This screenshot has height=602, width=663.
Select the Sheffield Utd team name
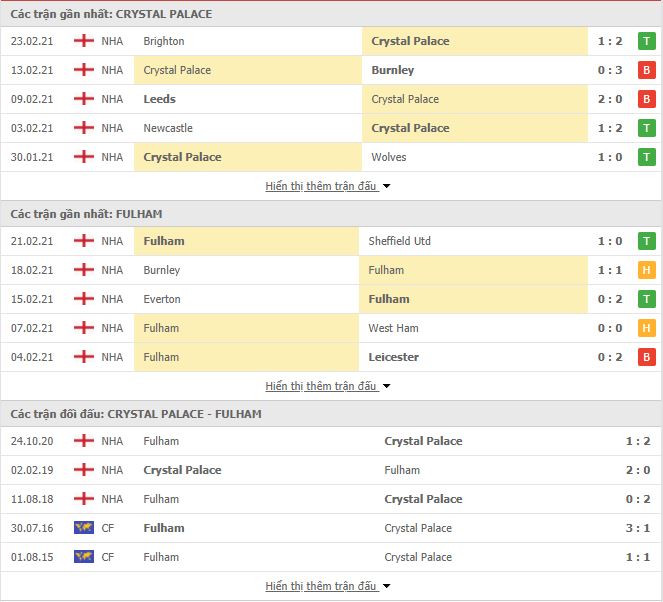click(400, 241)
